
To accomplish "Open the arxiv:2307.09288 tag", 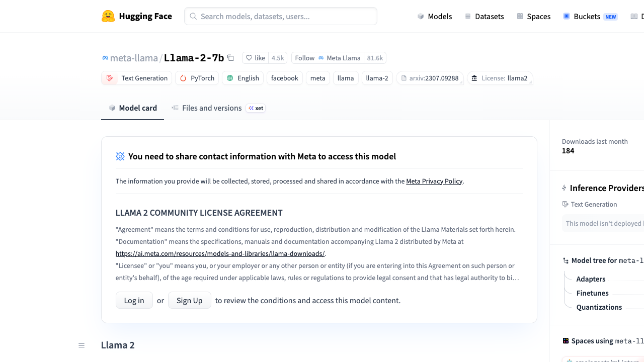I will (430, 78).
